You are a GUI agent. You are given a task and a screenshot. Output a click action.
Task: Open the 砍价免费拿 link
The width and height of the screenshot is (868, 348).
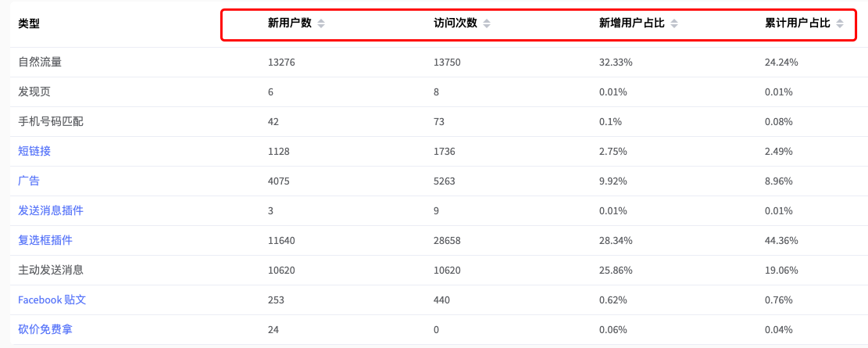tap(45, 330)
